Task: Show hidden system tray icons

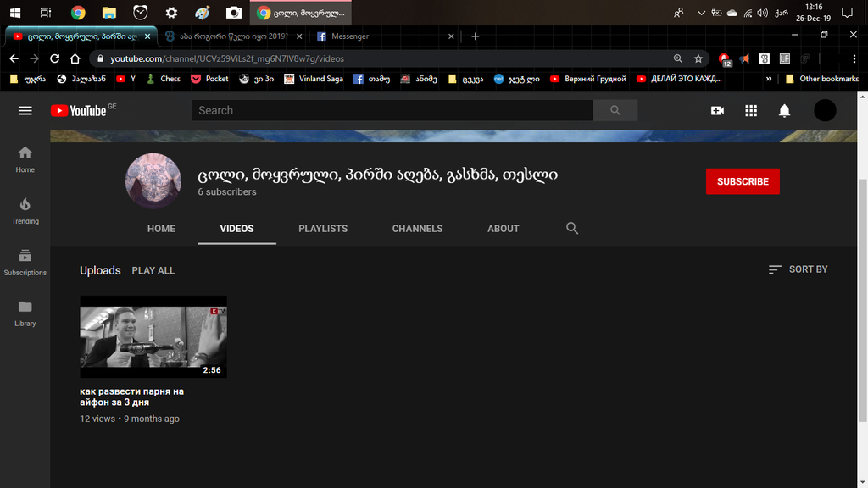Action: click(x=700, y=13)
